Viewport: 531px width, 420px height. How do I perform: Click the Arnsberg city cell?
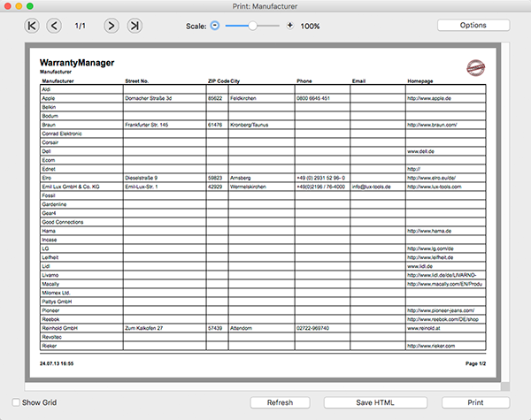[x=261, y=178]
